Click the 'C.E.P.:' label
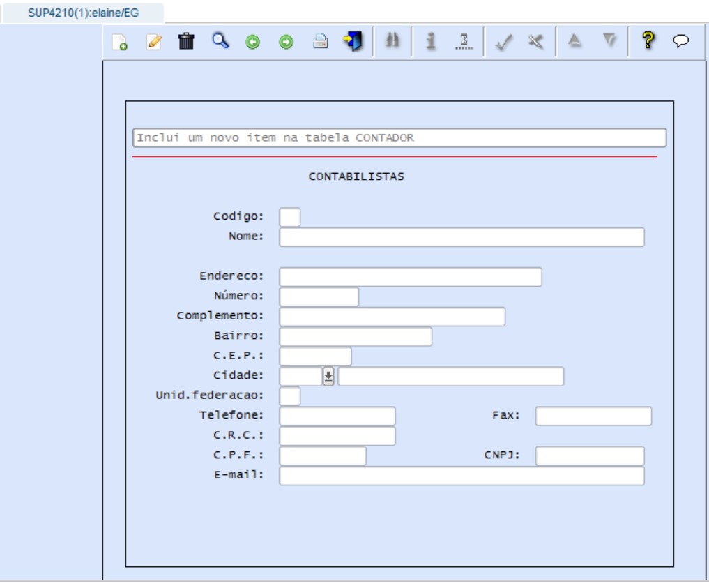 pos(238,356)
